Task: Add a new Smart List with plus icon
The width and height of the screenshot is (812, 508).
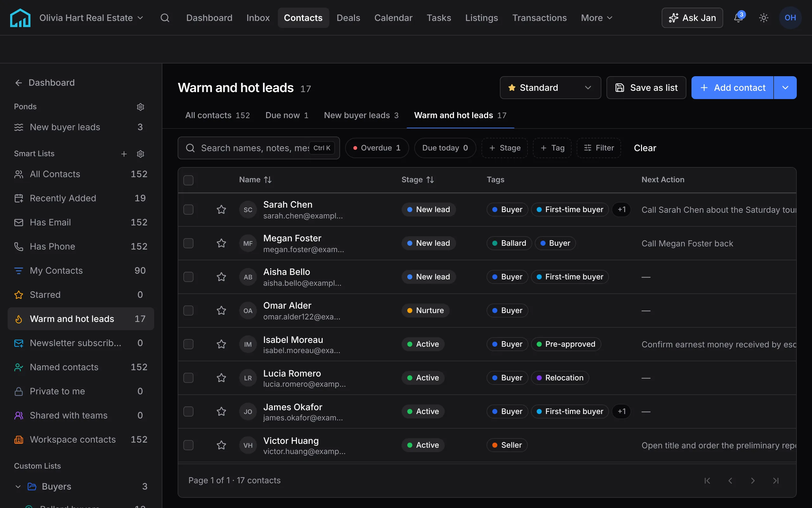Action: point(124,154)
